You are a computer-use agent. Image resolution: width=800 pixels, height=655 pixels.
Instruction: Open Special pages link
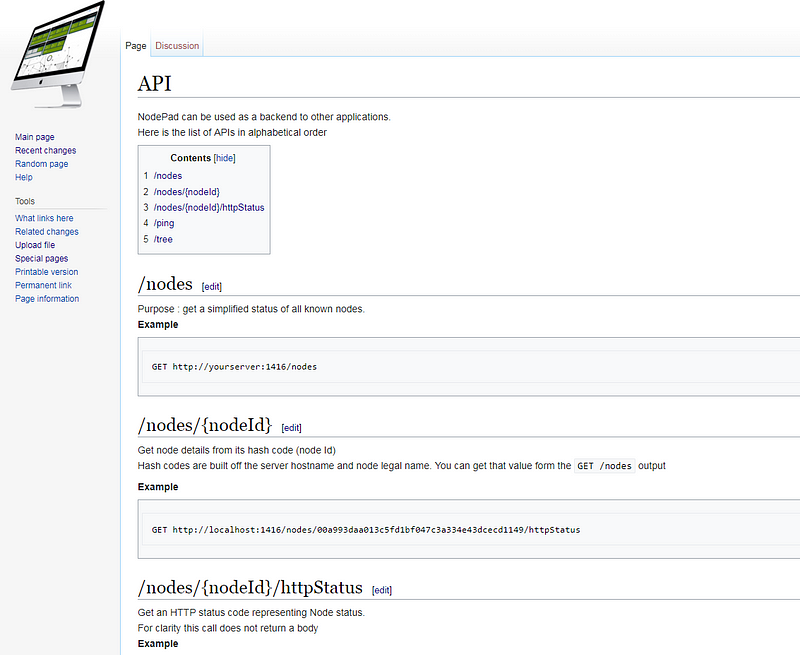pyautogui.click(x=41, y=258)
